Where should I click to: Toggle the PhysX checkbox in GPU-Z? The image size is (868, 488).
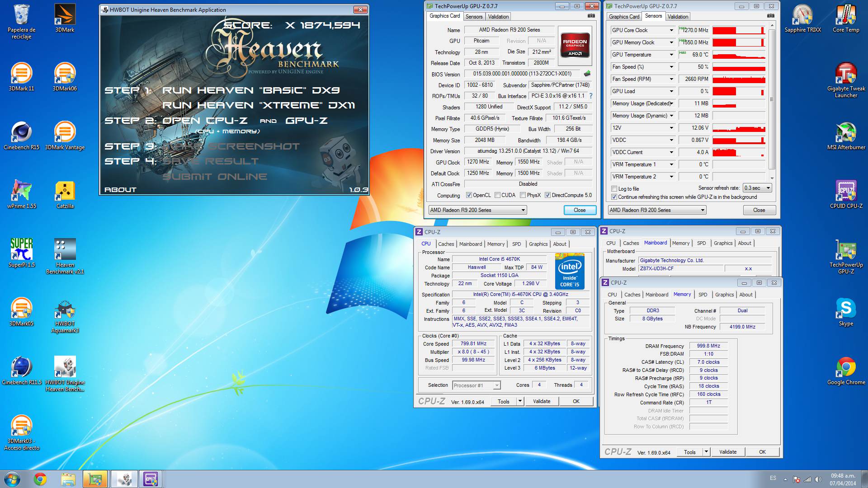[x=523, y=195]
